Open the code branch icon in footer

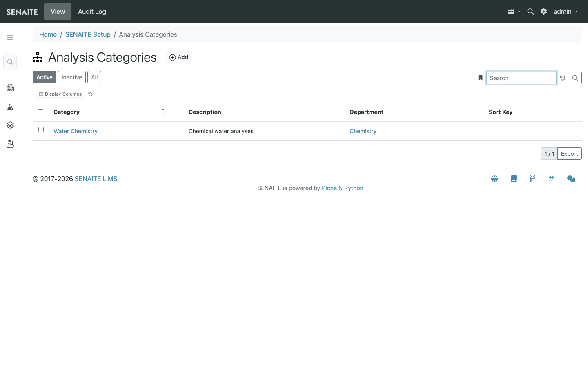pos(532,179)
